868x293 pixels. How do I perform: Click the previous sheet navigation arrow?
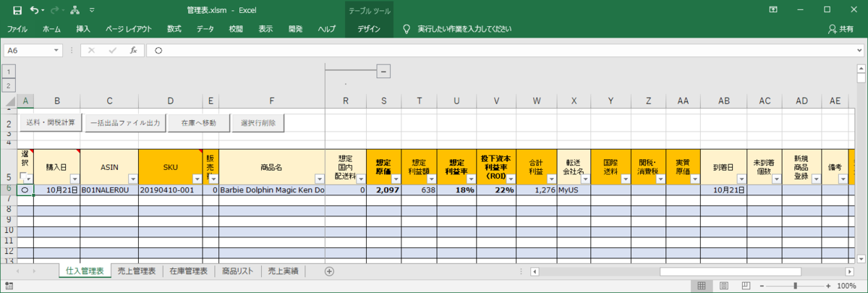tap(17, 271)
